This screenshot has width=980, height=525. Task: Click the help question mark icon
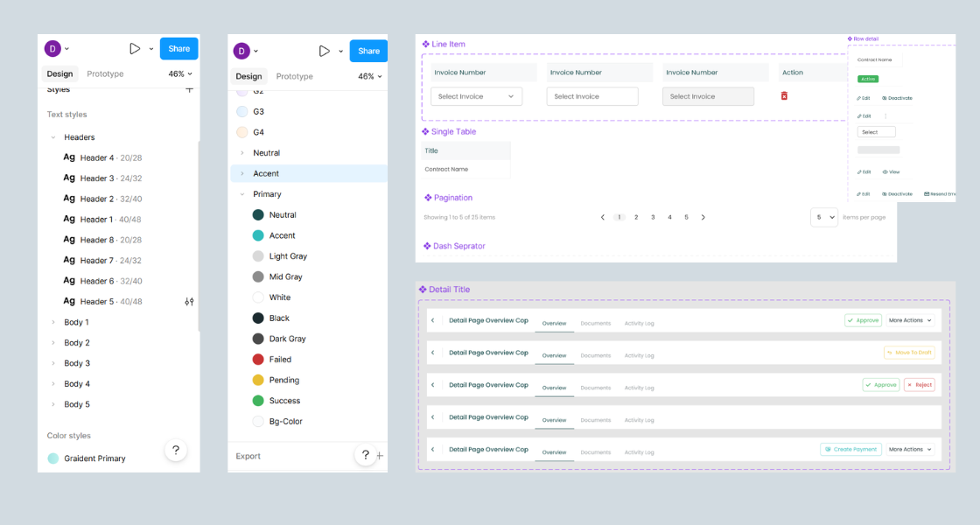[176, 449]
